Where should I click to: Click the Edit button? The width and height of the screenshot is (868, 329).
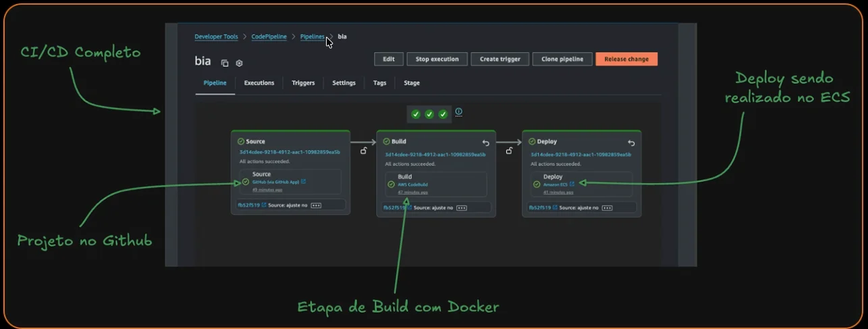(x=389, y=59)
